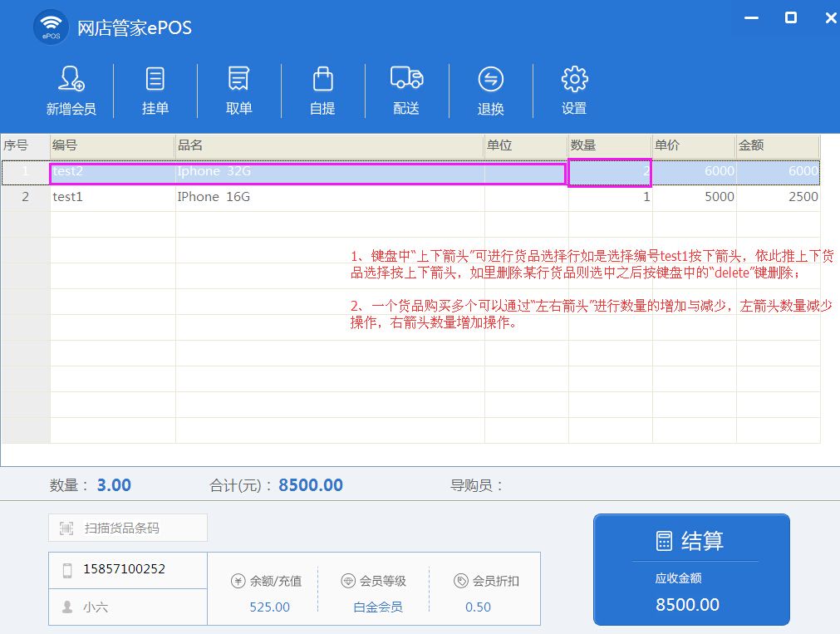Click the 取单 retrieve order icon

click(x=239, y=80)
